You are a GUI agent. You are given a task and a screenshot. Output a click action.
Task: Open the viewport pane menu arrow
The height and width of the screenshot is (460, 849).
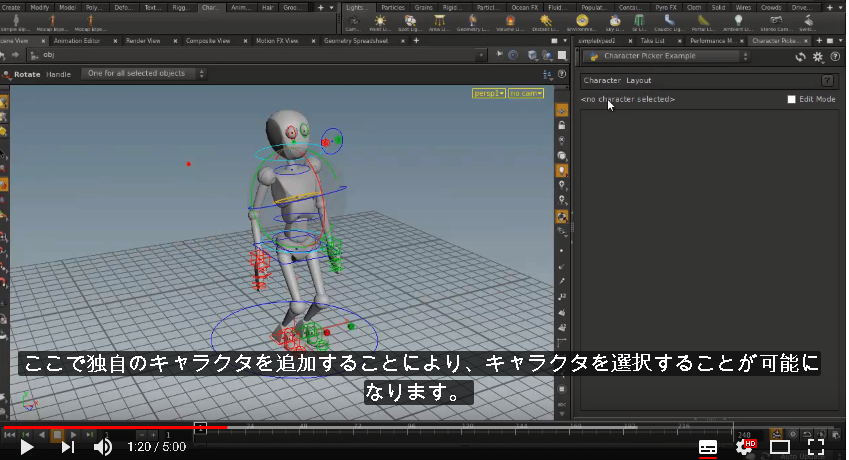[565, 41]
